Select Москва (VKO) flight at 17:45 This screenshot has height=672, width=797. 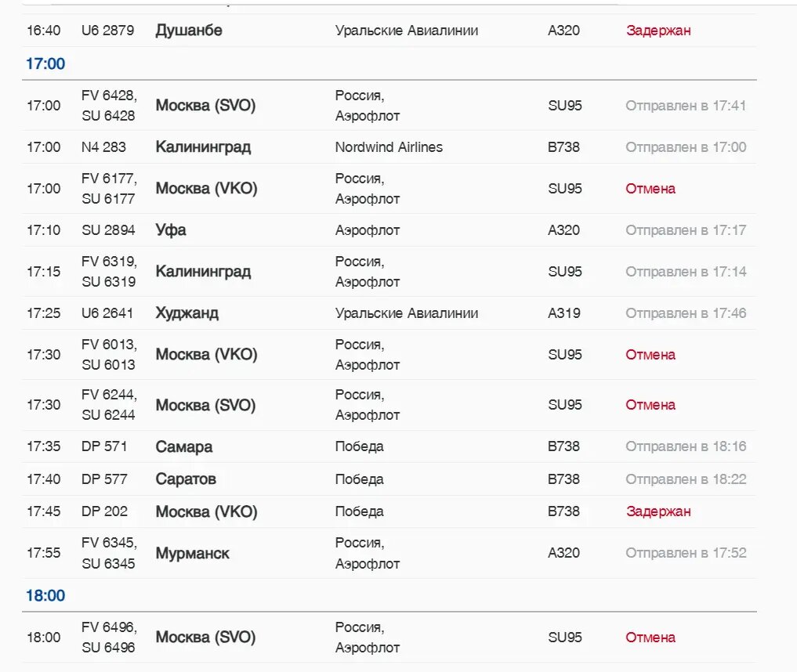(206, 511)
